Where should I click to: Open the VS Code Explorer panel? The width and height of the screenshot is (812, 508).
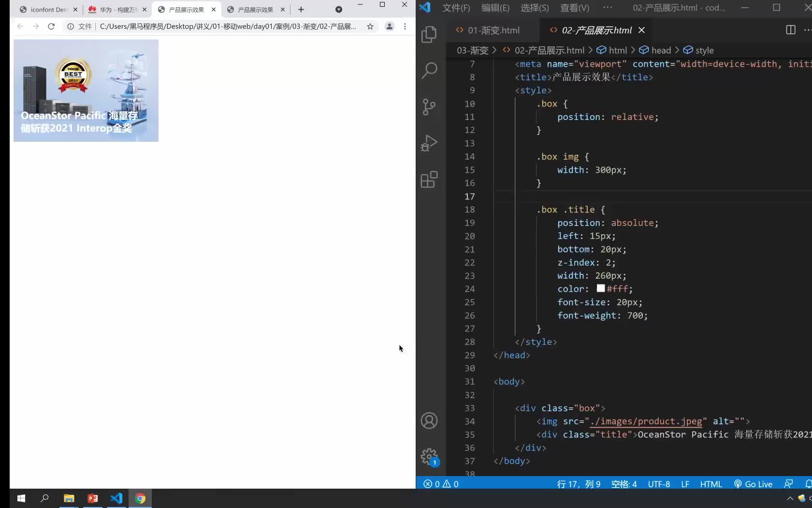coord(429,34)
